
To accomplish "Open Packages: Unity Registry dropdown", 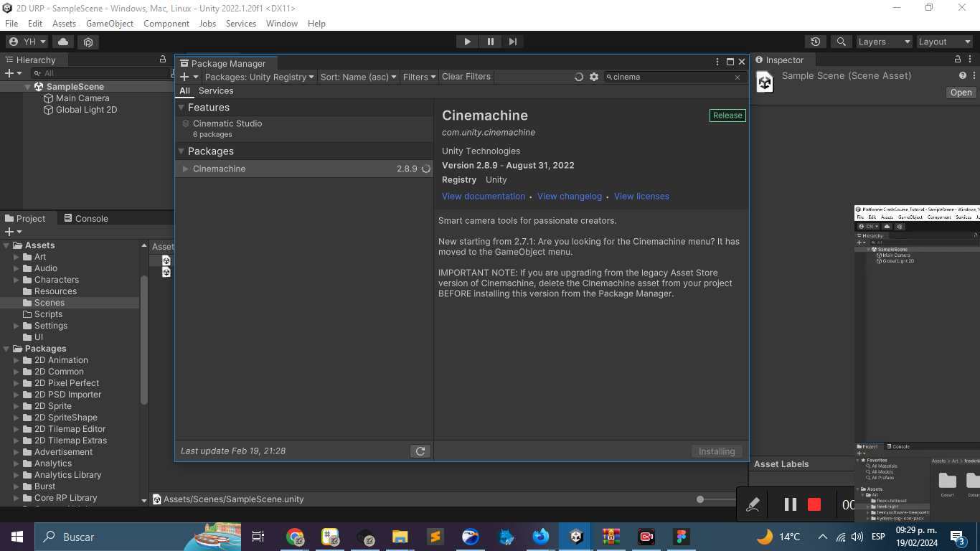I will point(260,77).
